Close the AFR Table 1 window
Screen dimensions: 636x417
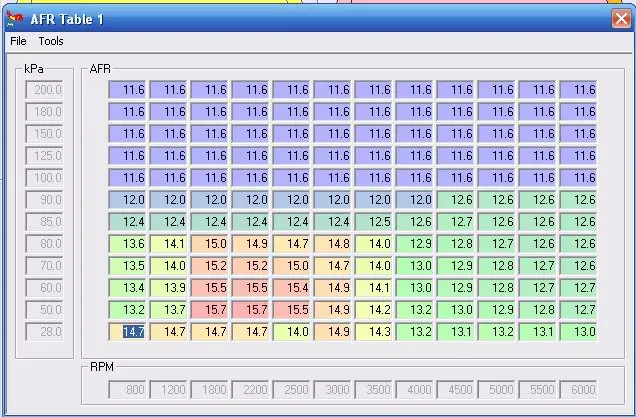click(x=621, y=19)
